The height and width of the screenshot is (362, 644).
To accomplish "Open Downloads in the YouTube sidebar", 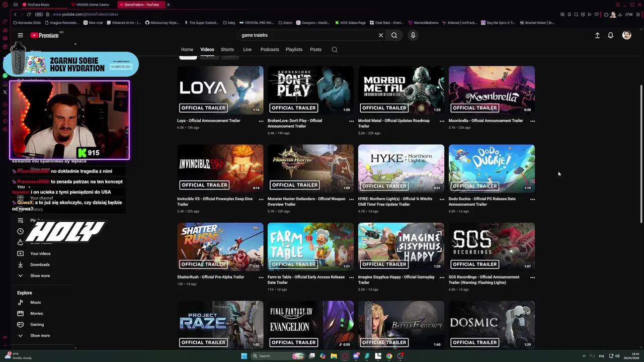I will point(34,264).
